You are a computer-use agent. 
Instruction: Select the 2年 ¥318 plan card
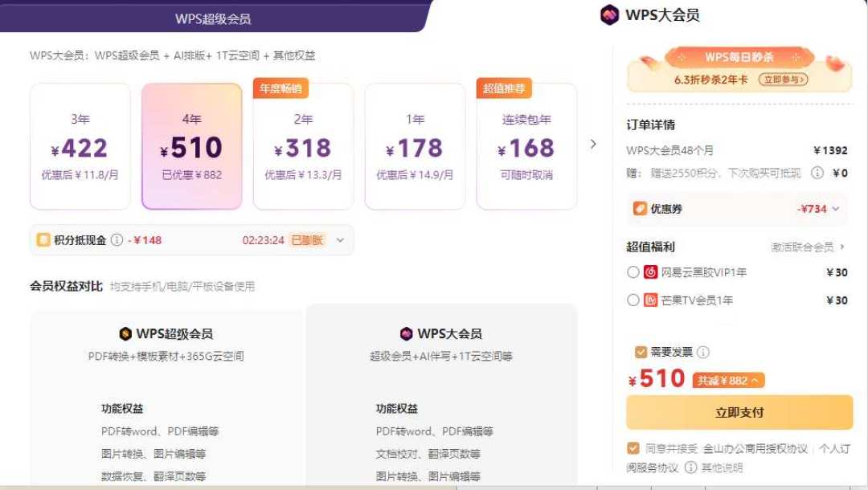pyautogui.click(x=303, y=146)
